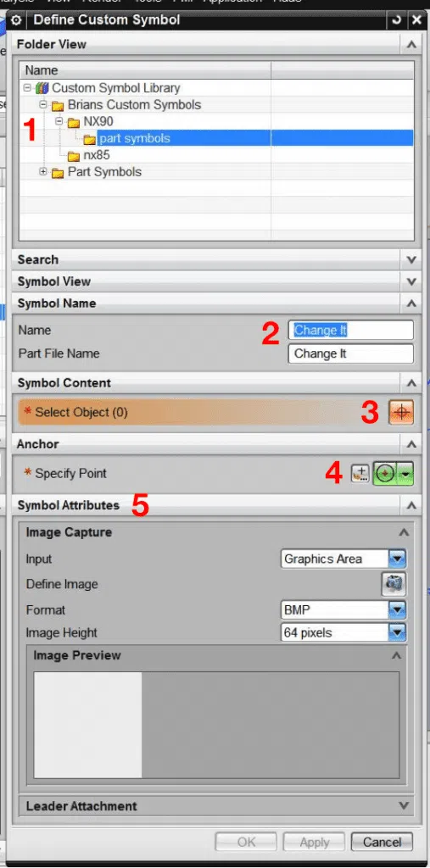Click the green inferred point icon
Image resolution: width=430 pixels, height=868 pixels.
[385, 474]
